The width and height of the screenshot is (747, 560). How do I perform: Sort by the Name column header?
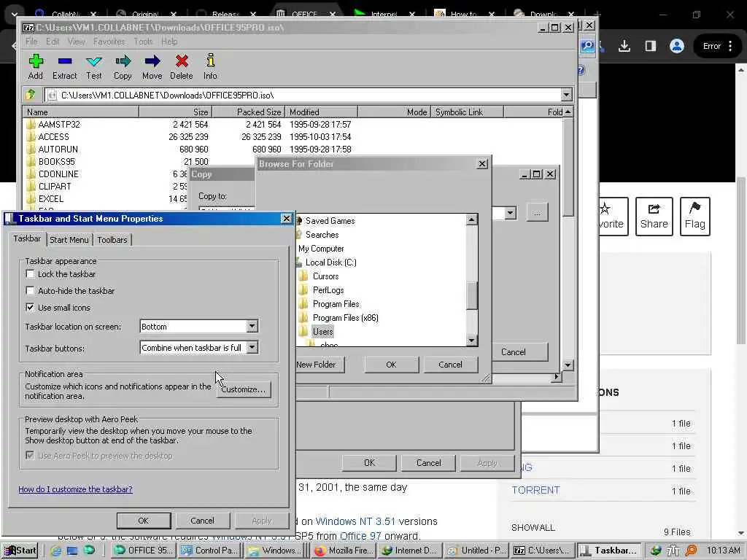pyautogui.click(x=81, y=112)
